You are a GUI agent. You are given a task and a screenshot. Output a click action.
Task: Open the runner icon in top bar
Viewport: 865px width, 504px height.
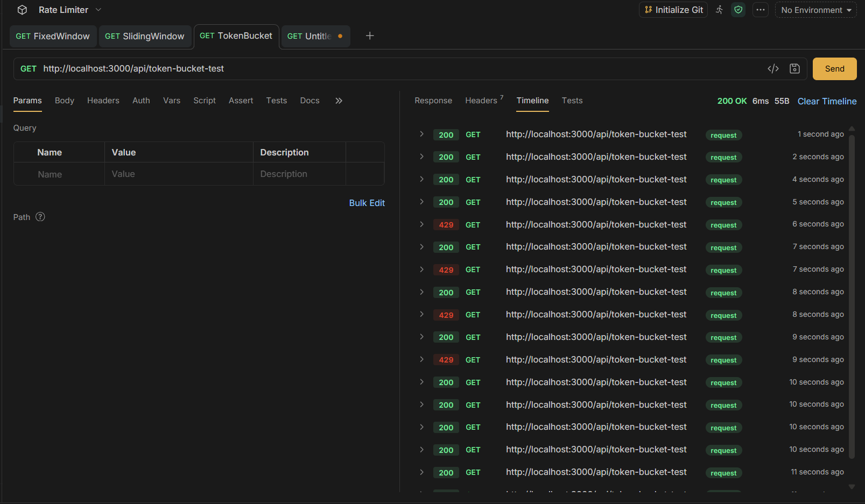click(x=719, y=10)
